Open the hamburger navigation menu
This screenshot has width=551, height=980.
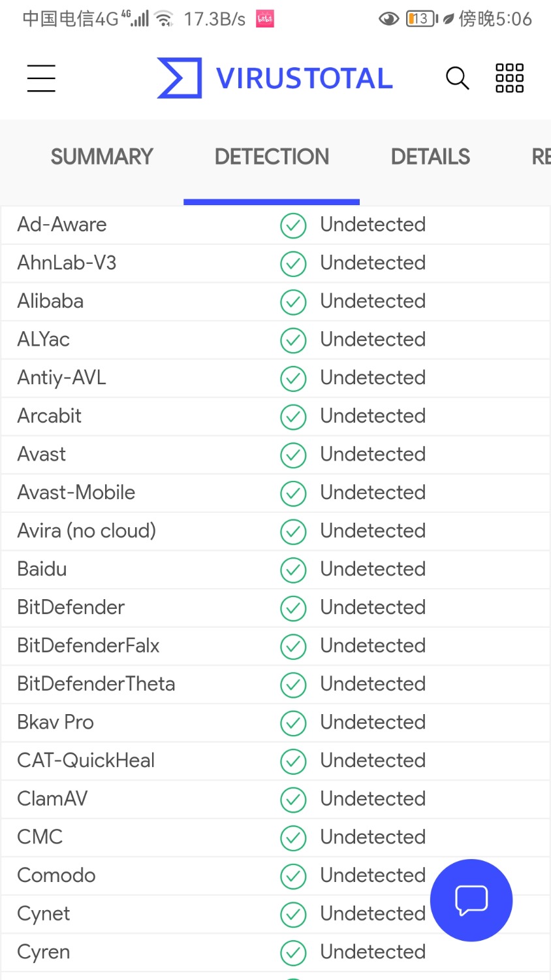coord(41,78)
